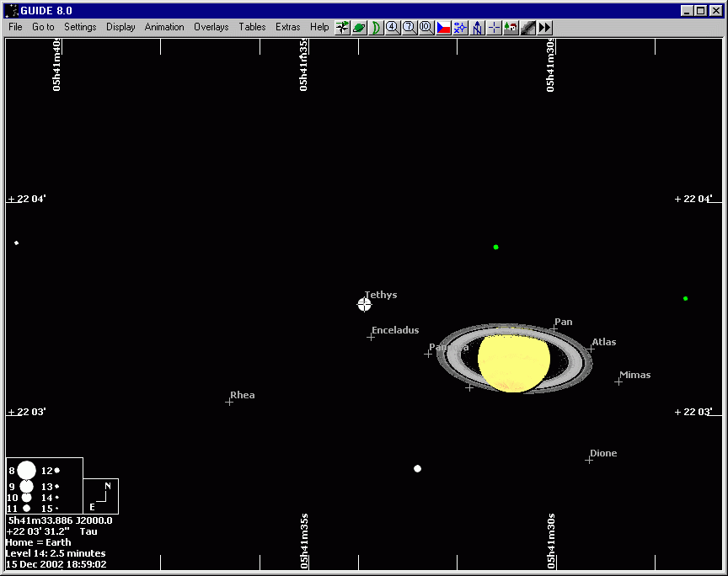Select zoom level 10 magnifier icon

tap(426, 27)
